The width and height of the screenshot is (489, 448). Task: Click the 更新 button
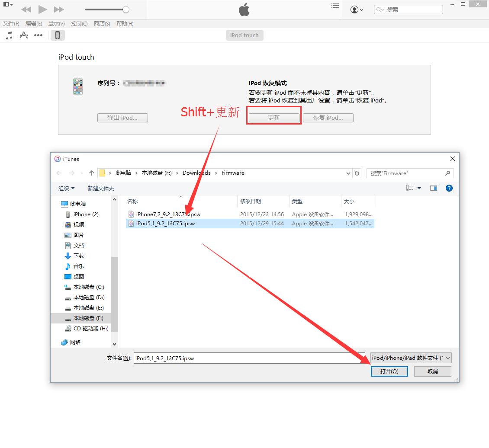click(x=274, y=118)
